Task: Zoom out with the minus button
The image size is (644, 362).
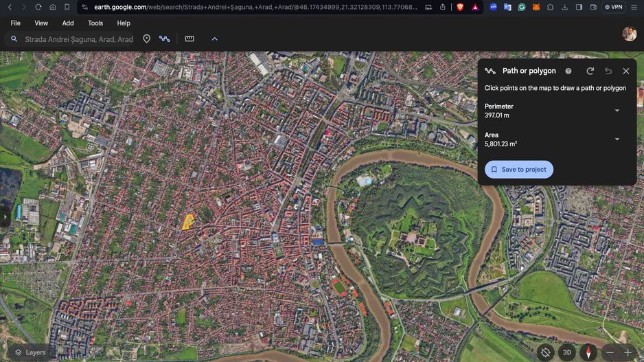Action: [610, 352]
